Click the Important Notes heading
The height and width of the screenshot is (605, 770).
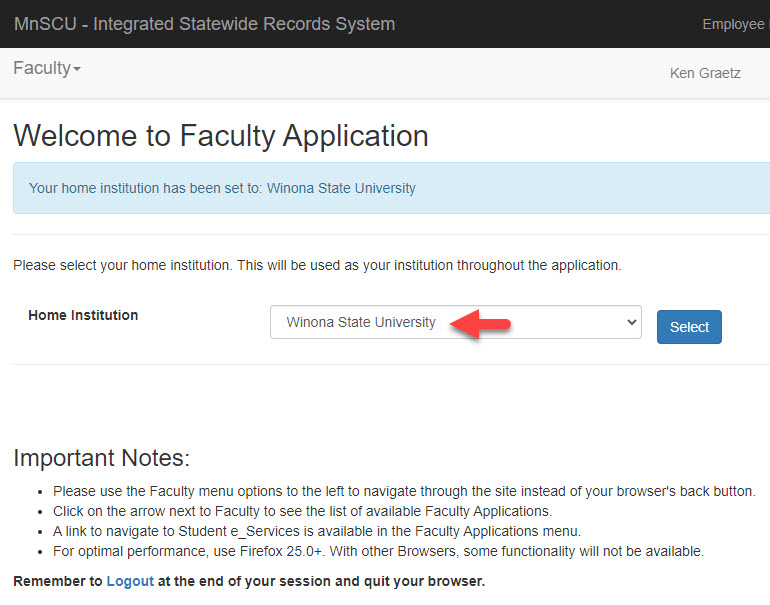pyautogui.click(x=101, y=458)
